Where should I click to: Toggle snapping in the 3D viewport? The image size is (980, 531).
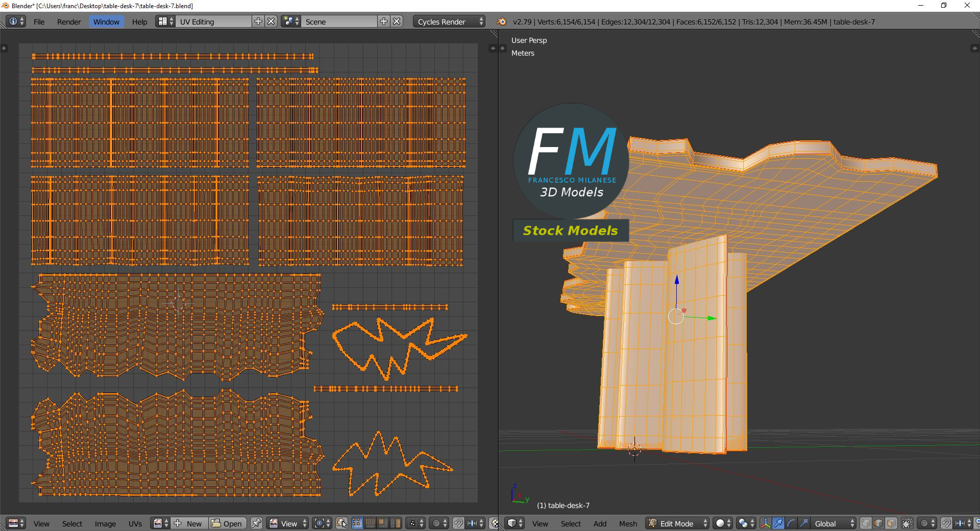tap(946, 523)
